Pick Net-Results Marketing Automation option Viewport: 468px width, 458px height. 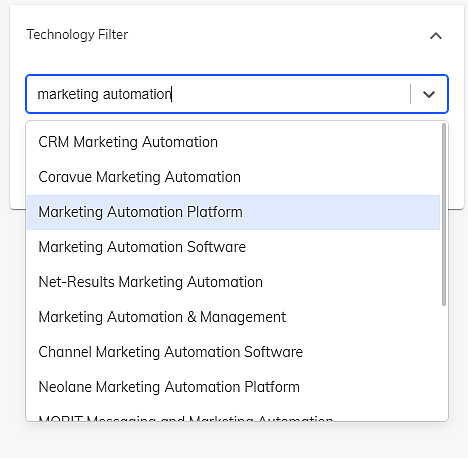coord(233,282)
